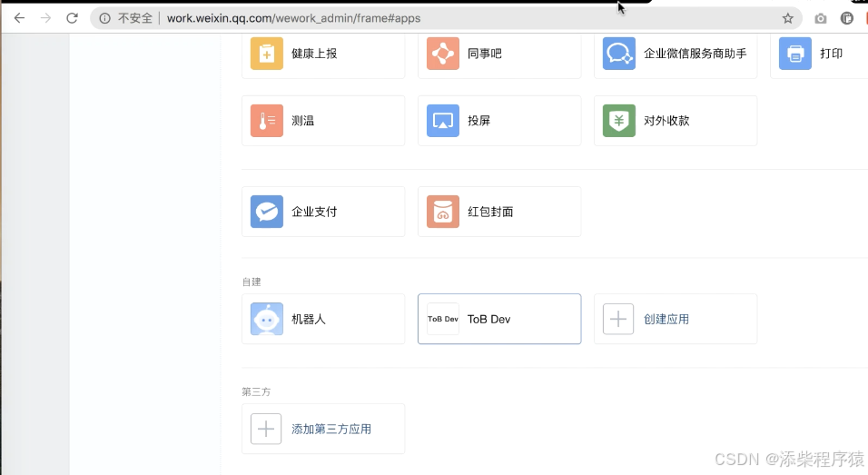
Task: Click the camera extension icon
Action: (821, 18)
